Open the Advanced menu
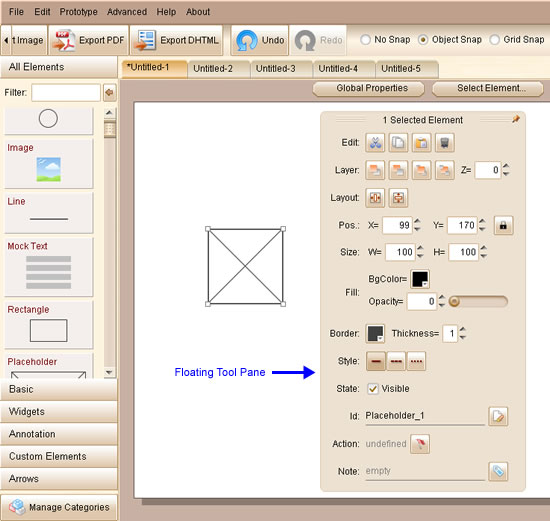Image resolution: width=550 pixels, height=521 pixels. pyautogui.click(x=127, y=12)
